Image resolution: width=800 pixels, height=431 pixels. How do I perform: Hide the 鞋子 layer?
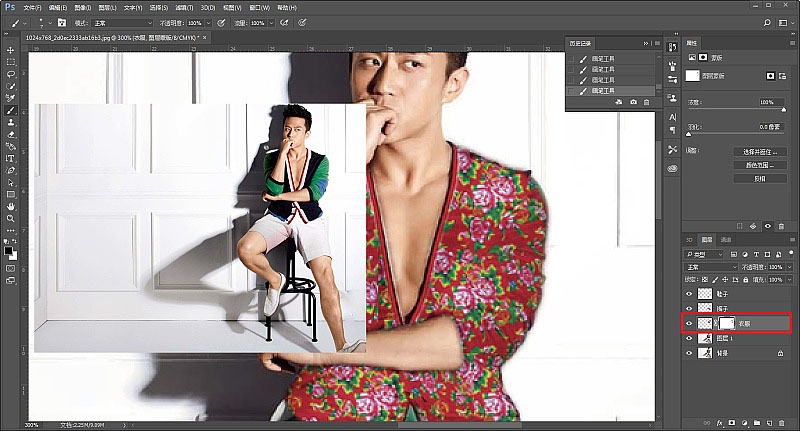click(x=689, y=294)
